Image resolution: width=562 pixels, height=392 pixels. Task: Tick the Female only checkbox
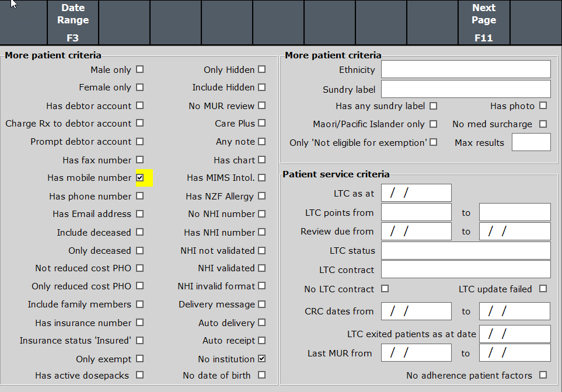139,87
